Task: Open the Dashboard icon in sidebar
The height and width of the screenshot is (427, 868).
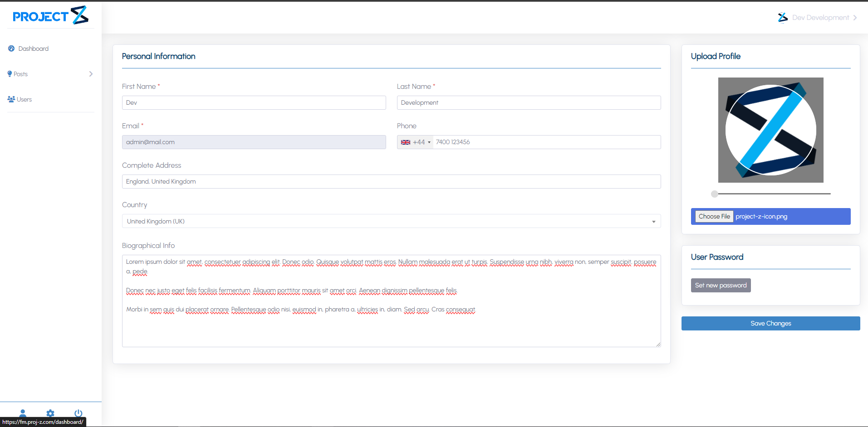Action: coord(11,49)
